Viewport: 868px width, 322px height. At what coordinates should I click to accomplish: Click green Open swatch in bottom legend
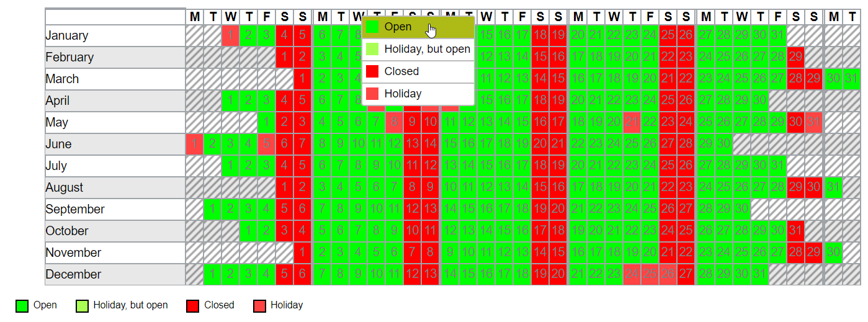pyautogui.click(x=22, y=305)
